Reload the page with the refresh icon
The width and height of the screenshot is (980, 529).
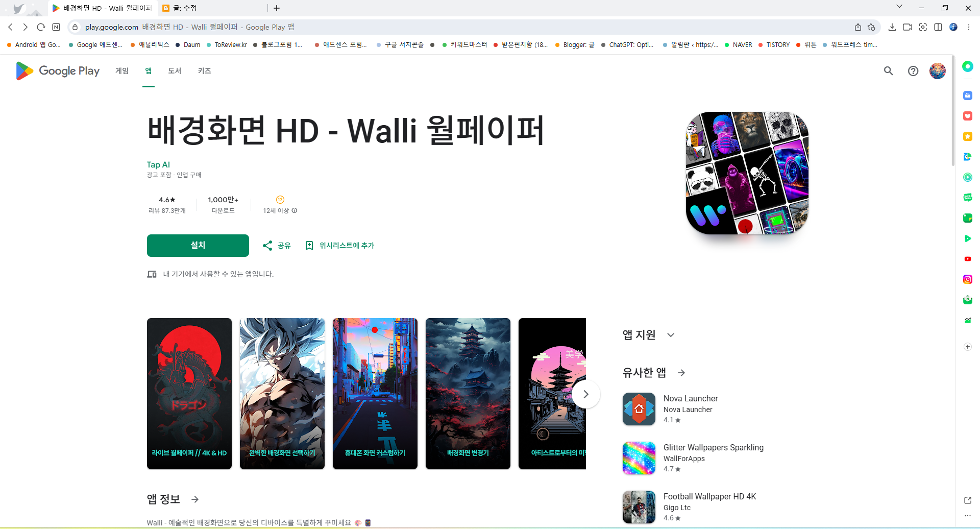tap(41, 27)
